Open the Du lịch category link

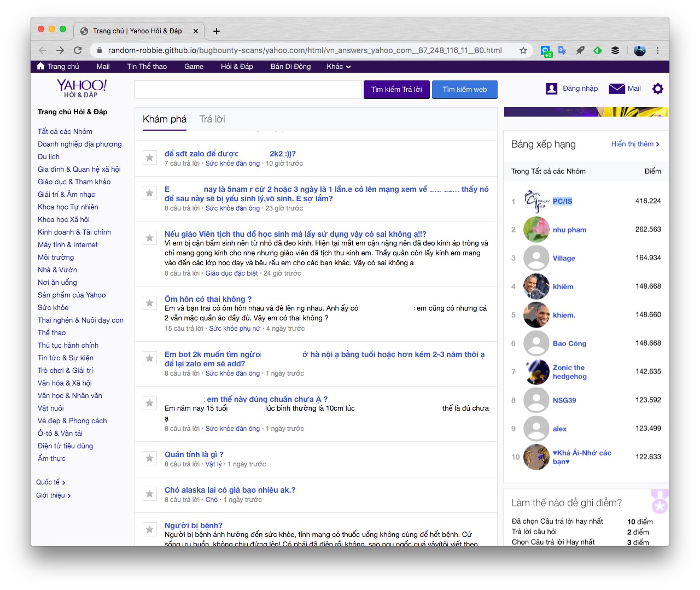click(49, 156)
